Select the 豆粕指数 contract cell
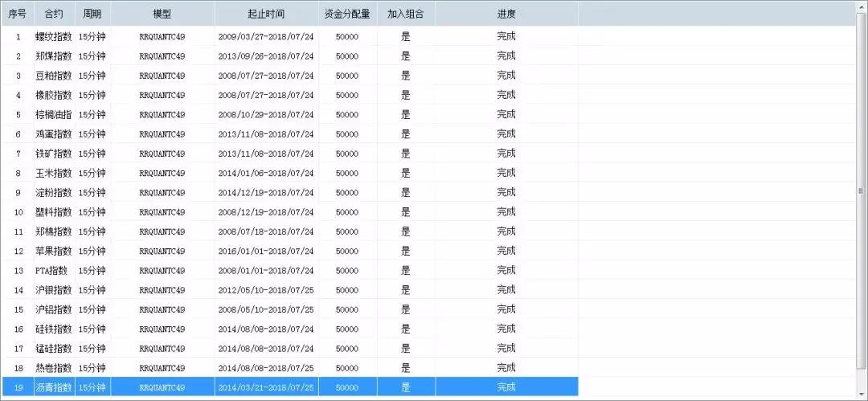868x401 pixels. [x=55, y=76]
